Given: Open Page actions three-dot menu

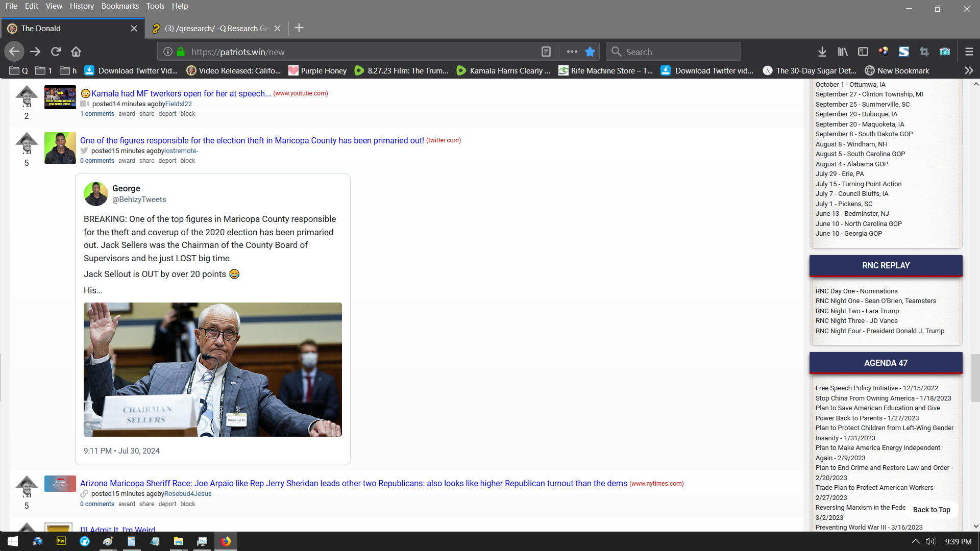Looking at the screenshot, I should point(572,52).
